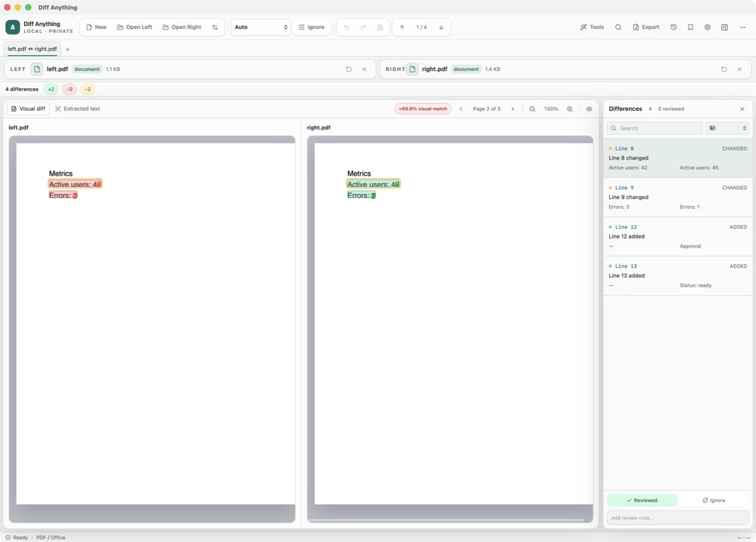This screenshot has height=542, width=756.
Task: Reload the left.pdf file
Action: click(x=348, y=69)
